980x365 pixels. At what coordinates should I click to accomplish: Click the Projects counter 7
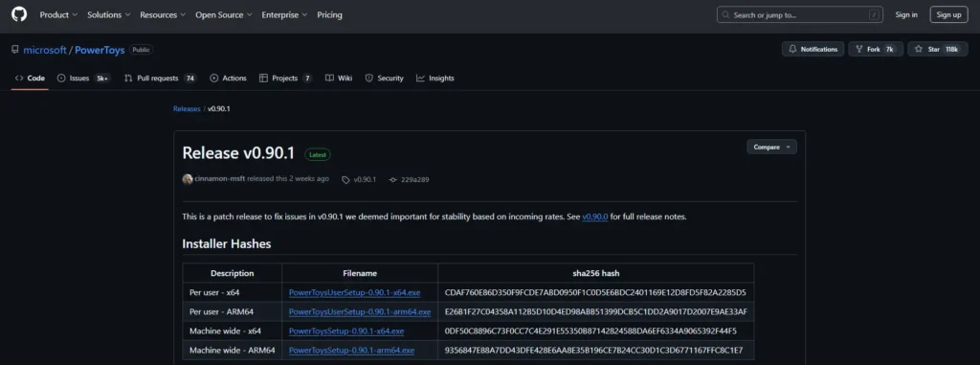pyautogui.click(x=307, y=79)
